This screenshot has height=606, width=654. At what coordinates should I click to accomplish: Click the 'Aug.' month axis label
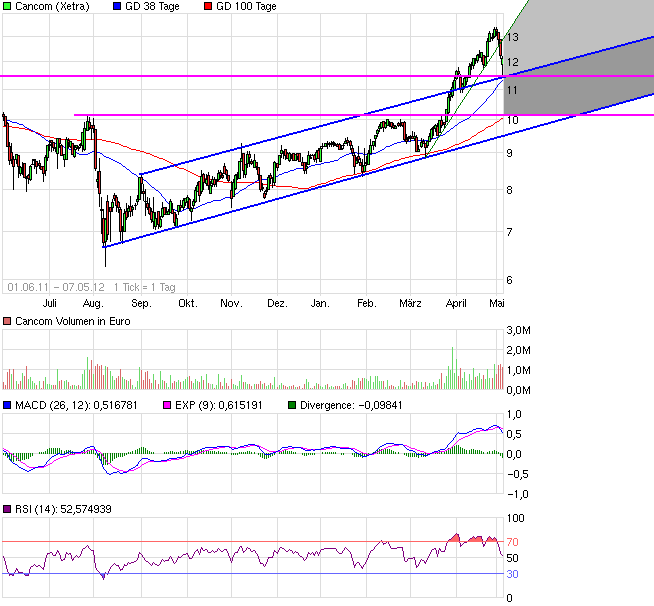[x=93, y=303]
